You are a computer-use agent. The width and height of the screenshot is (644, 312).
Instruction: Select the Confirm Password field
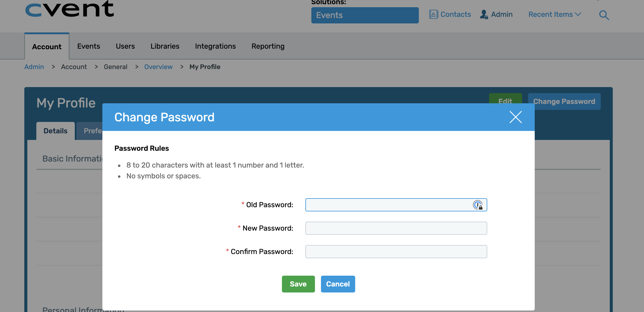pyautogui.click(x=396, y=252)
